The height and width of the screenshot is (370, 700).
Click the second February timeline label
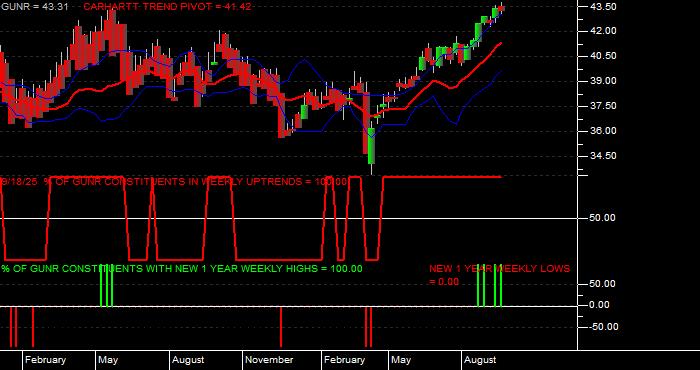click(344, 360)
